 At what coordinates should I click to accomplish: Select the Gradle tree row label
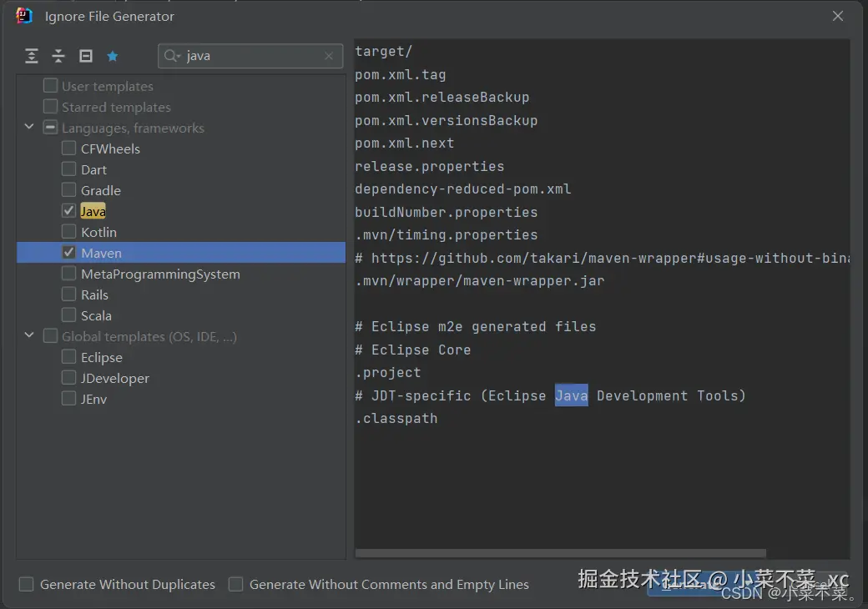point(101,190)
